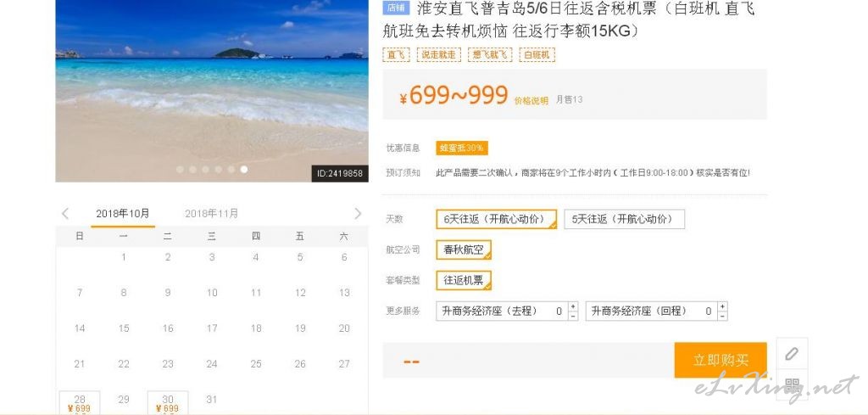The height and width of the screenshot is (415, 868).
Task: Select 5天往返 option
Action: pos(625,219)
